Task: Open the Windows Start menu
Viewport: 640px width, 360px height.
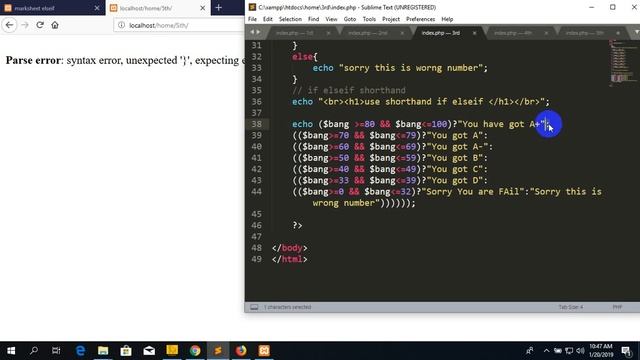Action: coord(11,351)
